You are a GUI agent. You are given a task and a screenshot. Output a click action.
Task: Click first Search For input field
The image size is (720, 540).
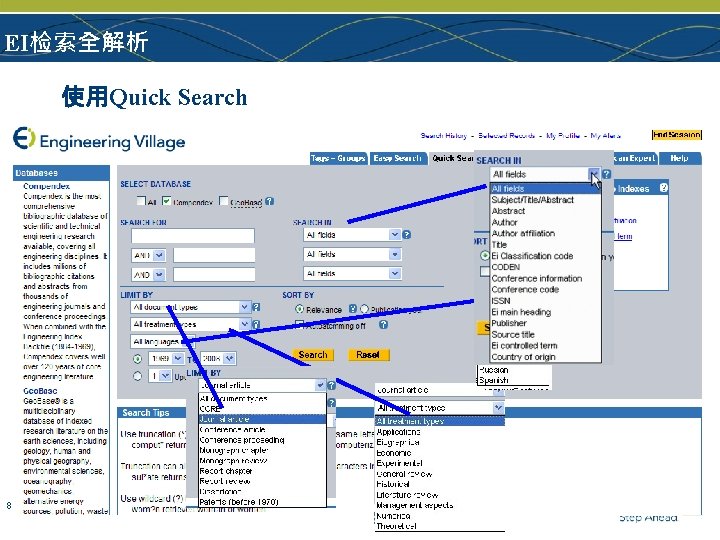[193, 236]
